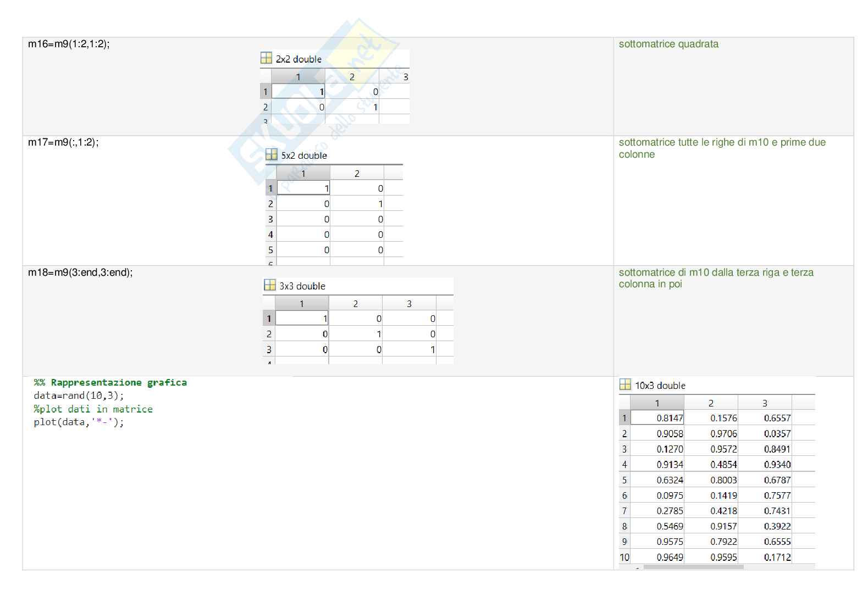
Task: Click cell with value 0.9706
Action: point(711,433)
